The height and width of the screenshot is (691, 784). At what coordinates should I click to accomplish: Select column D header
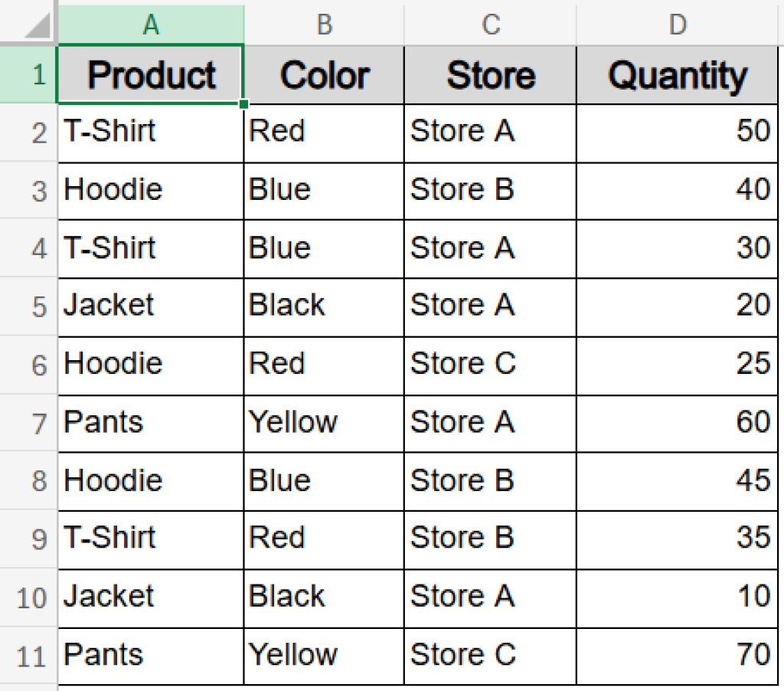(677, 24)
